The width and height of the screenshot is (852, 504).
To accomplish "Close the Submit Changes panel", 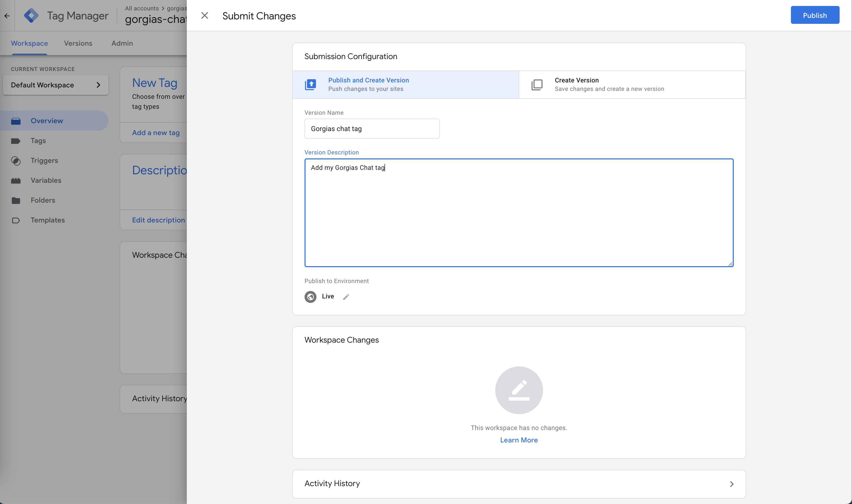I will coord(204,16).
